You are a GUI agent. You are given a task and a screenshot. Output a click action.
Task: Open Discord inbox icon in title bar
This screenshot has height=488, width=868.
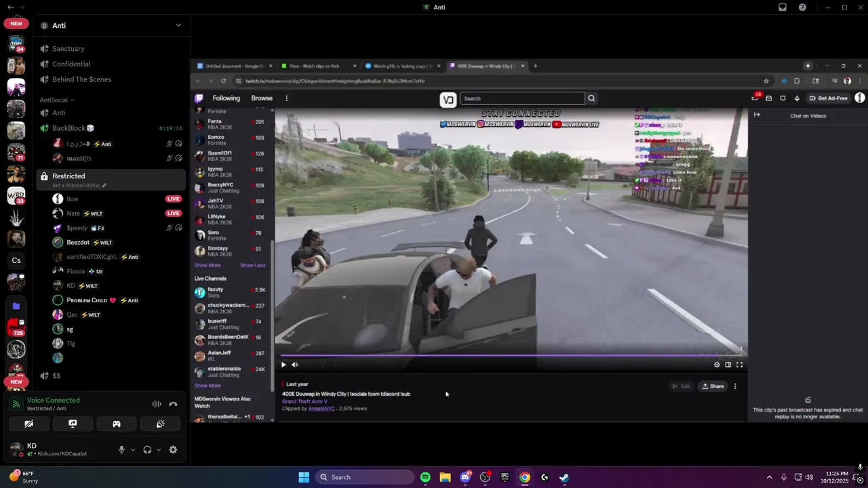pyautogui.click(x=783, y=7)
